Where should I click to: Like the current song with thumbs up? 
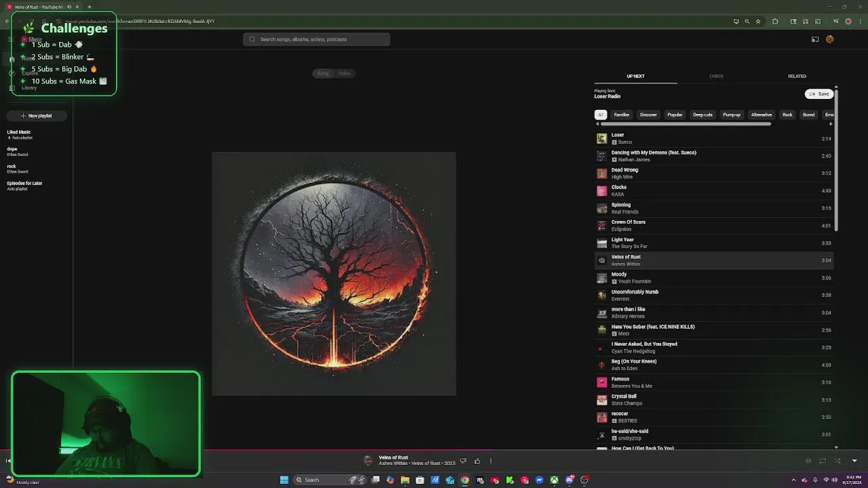coord(477,461)
